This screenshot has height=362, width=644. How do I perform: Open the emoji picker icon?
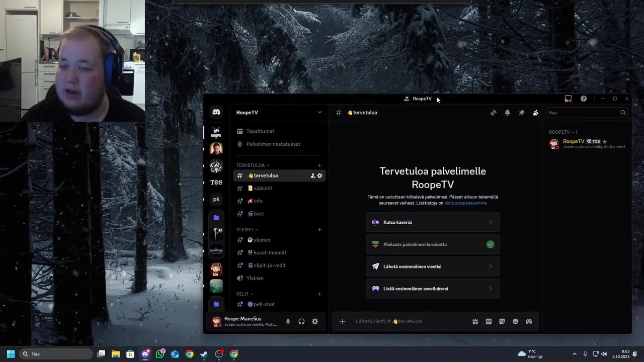[x=516, y=322]
